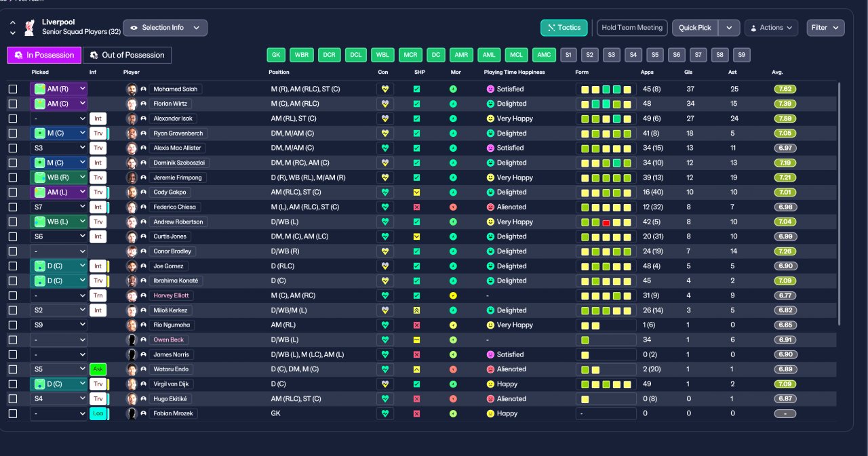Open Owen Beck's player profile link
Screen dimensions: 868x456
click(x=169, y=339)
